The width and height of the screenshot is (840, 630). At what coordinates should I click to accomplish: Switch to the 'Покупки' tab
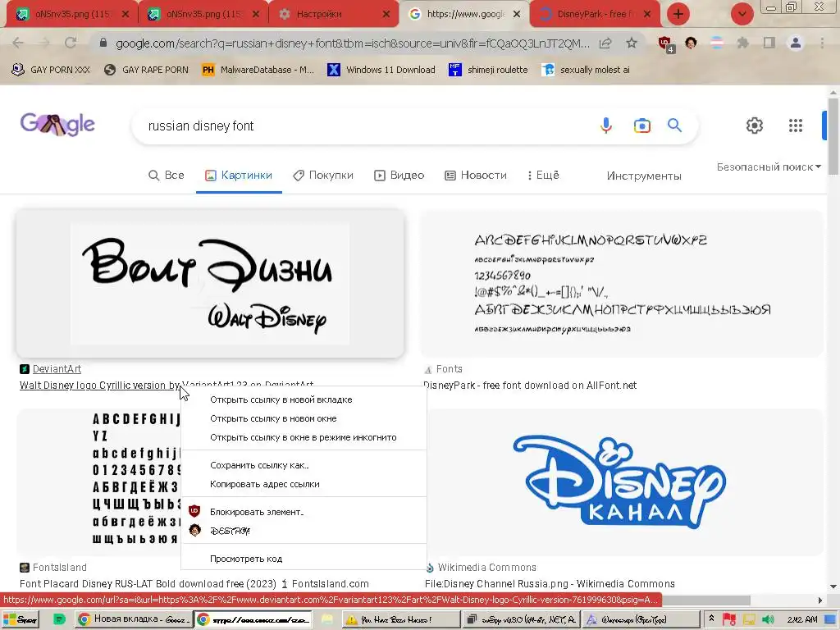point(323,176)
